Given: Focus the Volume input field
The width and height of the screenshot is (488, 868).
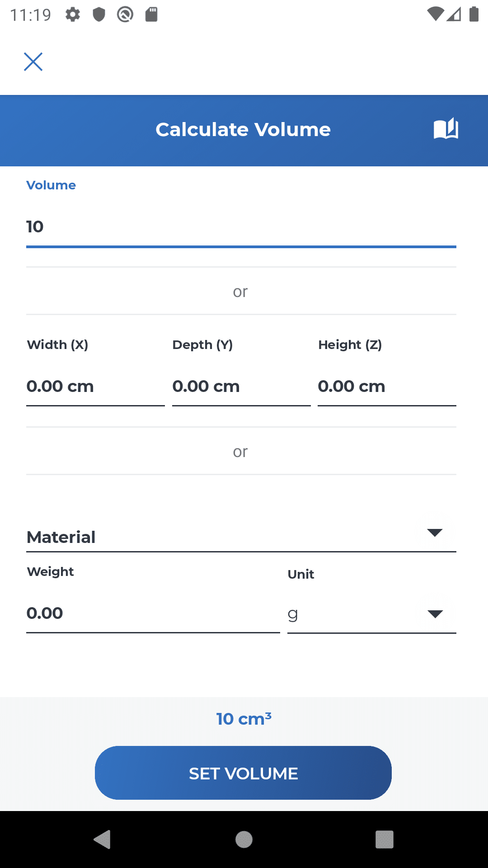Looking at the screenshot, I should (x=241, y=226).
